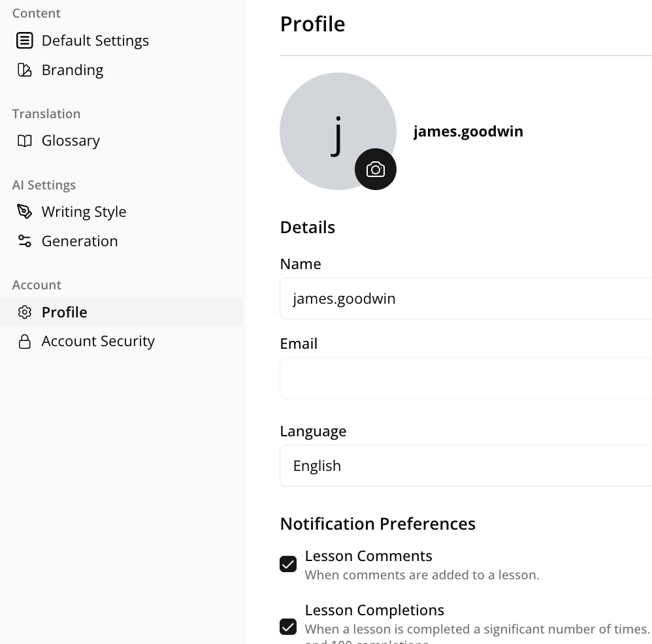Click the Branding palette icon
Viewport: 652px width, 644px height.
point(24,70)
